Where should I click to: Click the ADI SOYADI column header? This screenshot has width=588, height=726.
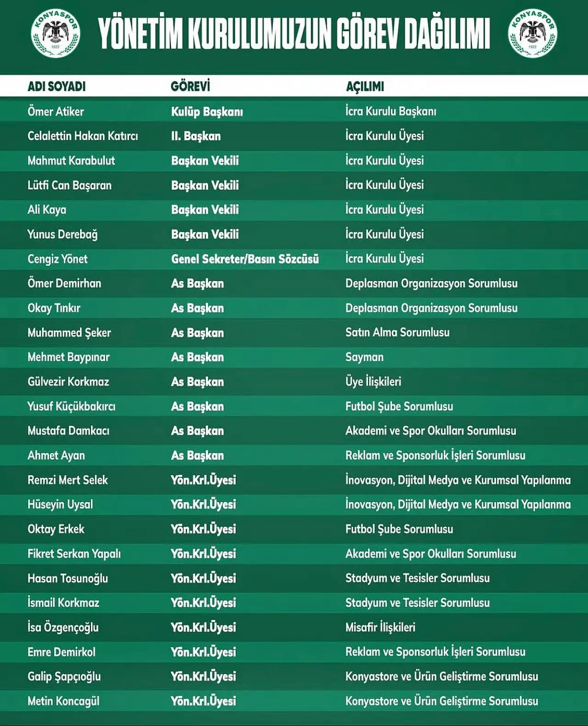[x=57, y=86]
